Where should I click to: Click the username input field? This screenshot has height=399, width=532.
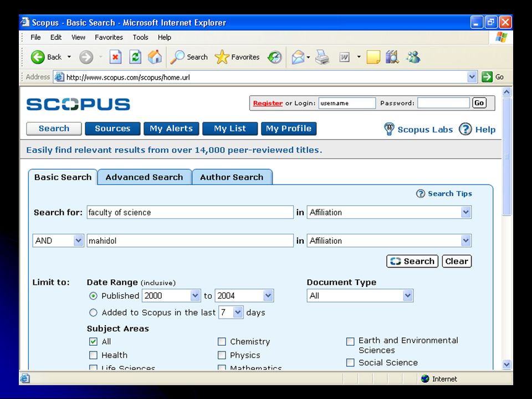click(347, 103)
